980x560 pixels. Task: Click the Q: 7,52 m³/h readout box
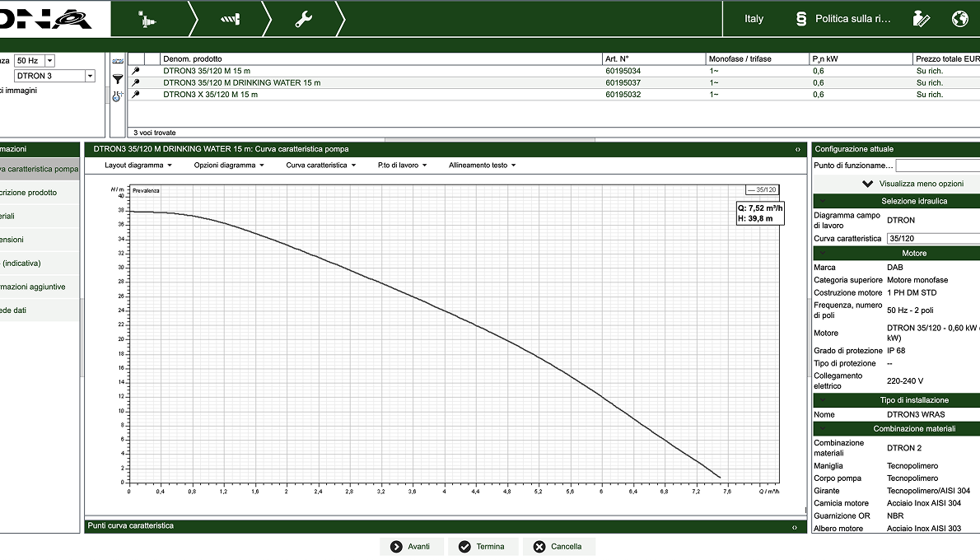coord(760,213)
